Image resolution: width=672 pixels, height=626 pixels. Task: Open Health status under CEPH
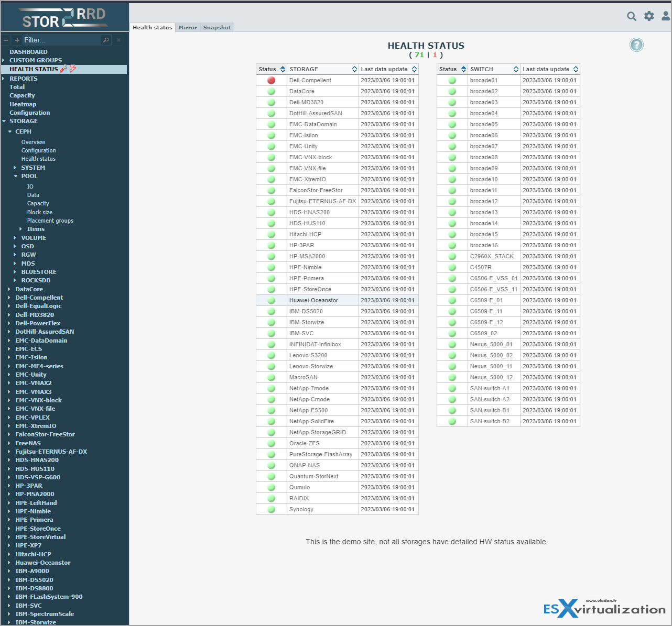pos(38,159)
